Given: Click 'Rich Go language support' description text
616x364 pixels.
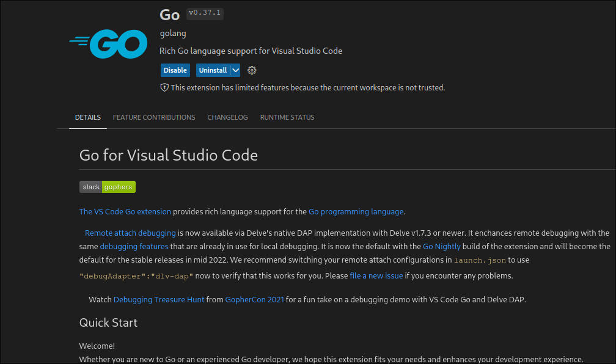Looking at the screenshot, I should coord(251,51).
